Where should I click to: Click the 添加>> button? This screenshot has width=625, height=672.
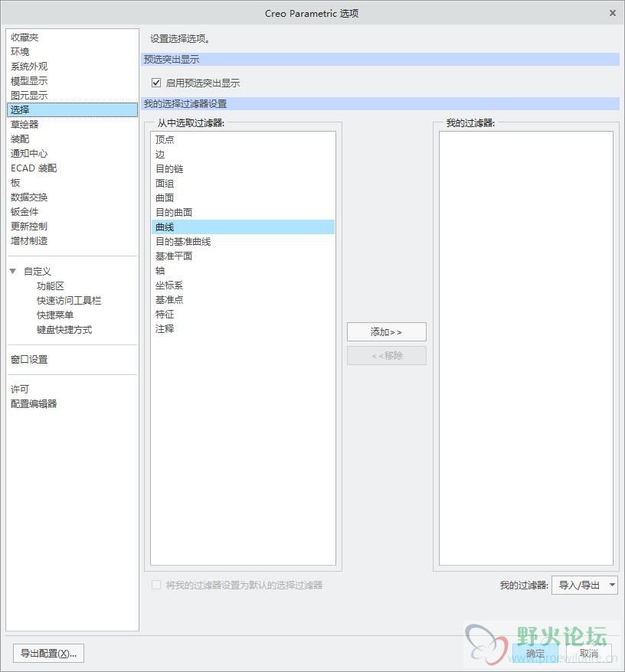[x=387, y=332]
